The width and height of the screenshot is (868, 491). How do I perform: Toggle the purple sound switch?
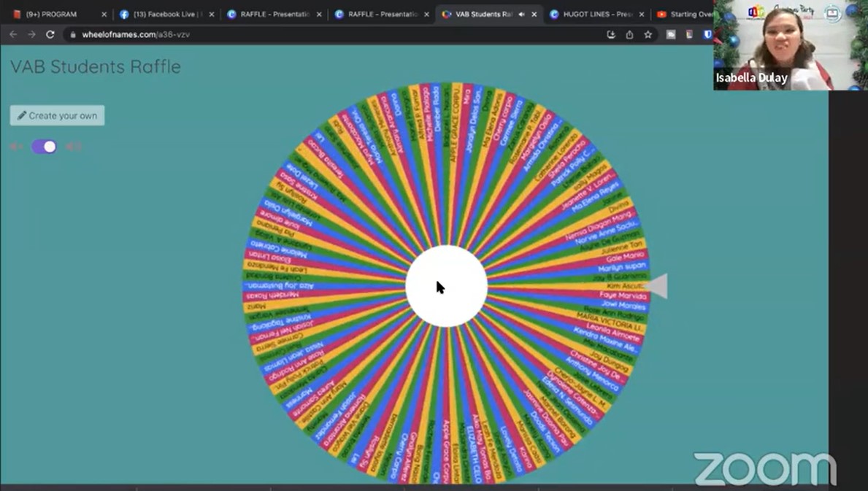tap(44, 147)
